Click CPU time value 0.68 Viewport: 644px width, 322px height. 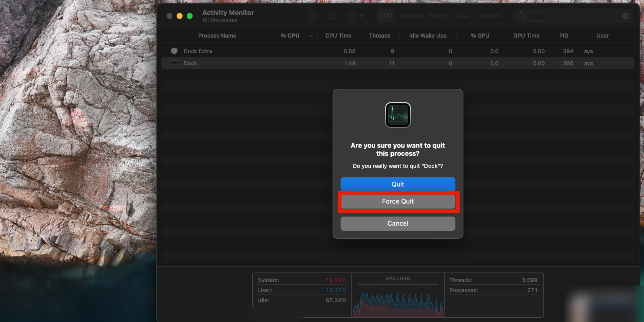pos(349,51)
